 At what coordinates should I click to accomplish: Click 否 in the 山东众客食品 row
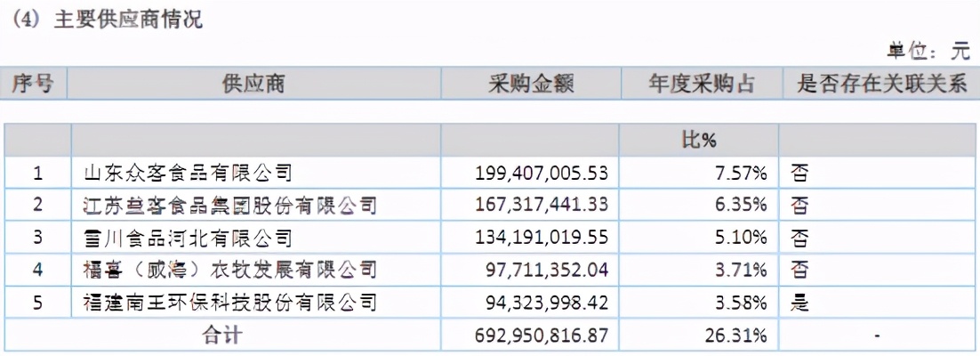[x=799, y=172]
